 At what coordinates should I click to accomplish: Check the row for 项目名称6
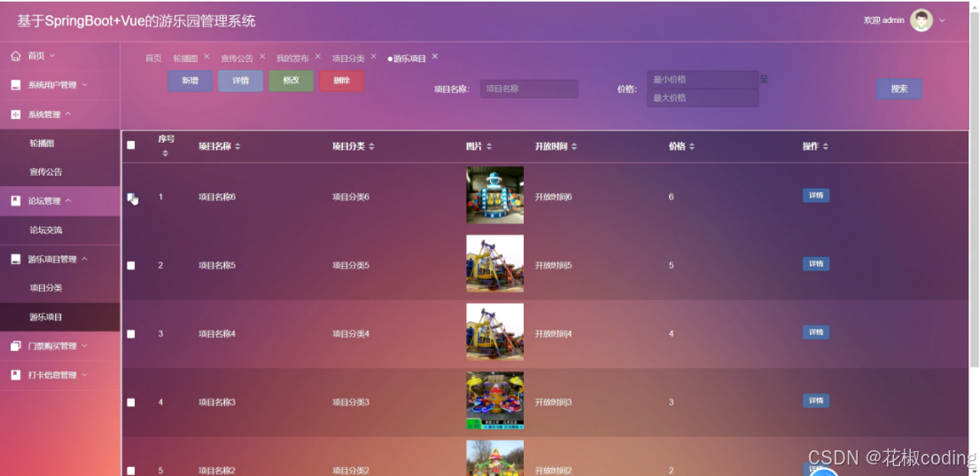(x=130, y=197)
